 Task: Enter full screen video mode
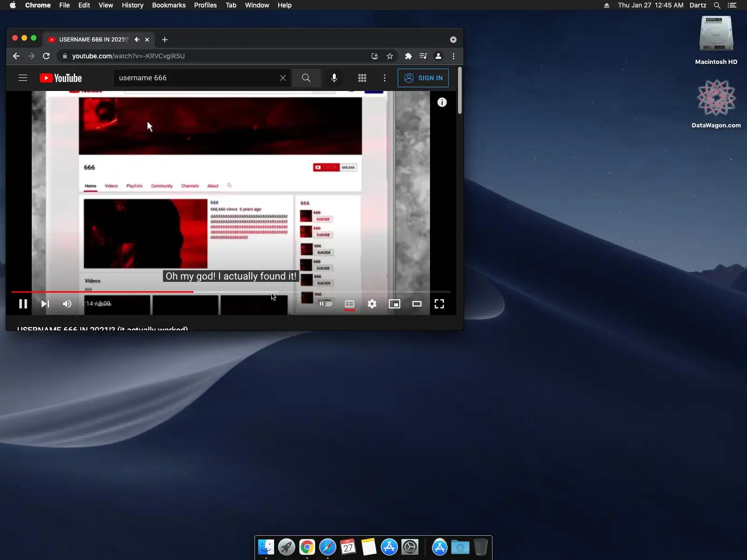click(x=439, y=304)
